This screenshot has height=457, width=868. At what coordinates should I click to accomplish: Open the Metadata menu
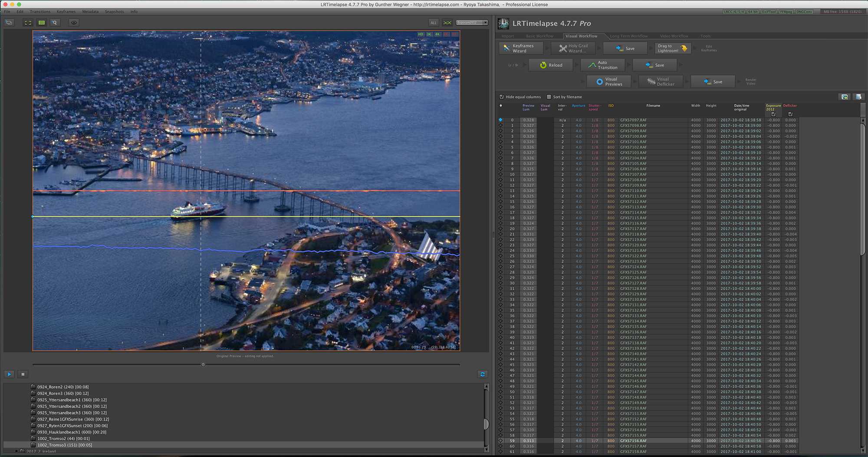[90, 12]
